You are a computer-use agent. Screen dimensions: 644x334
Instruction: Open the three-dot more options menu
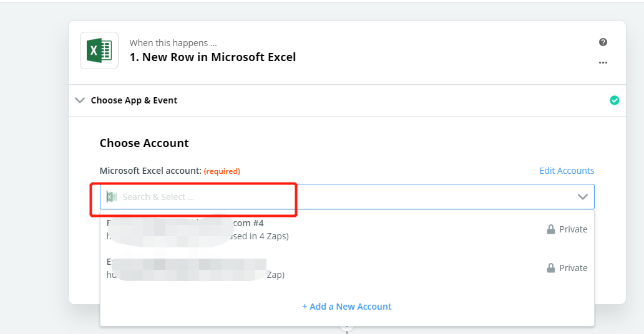click(603, 63)
